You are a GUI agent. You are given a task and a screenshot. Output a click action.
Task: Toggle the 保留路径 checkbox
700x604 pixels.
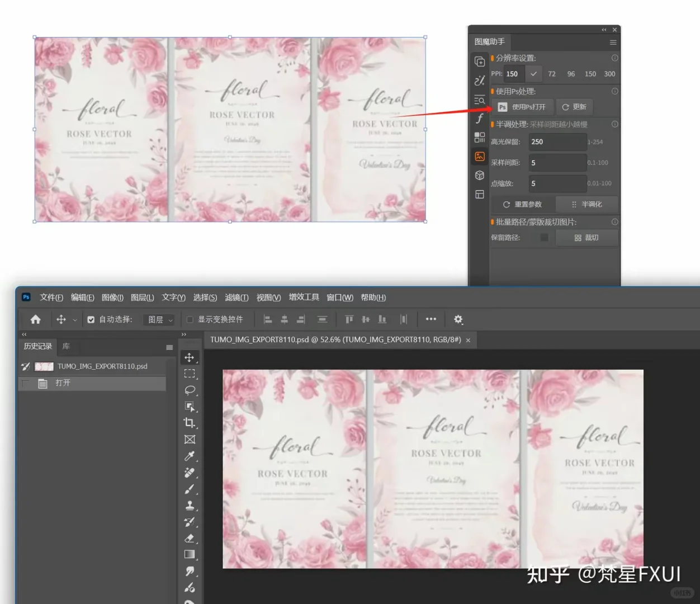click(544, 238)
